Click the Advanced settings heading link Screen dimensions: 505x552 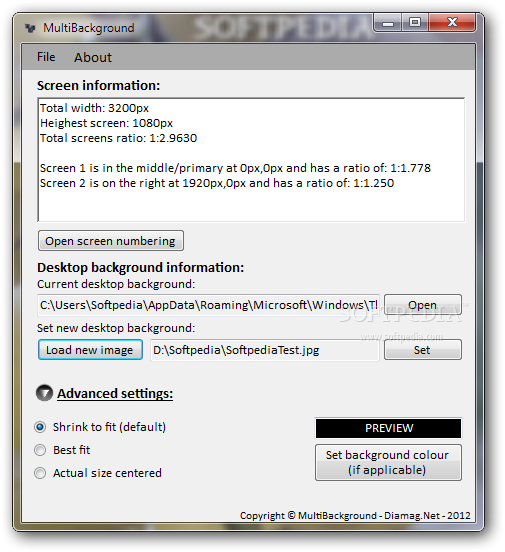tap(115, 393)
